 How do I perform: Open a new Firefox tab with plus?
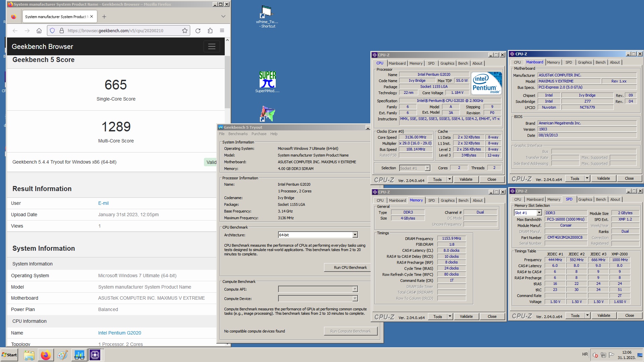coord(104,16)
